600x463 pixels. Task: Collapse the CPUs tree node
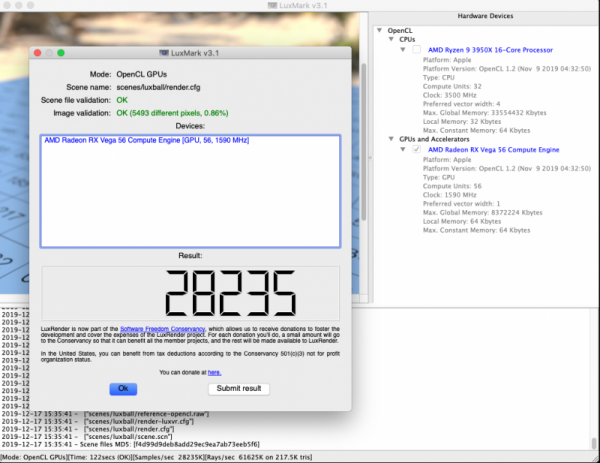391,39
